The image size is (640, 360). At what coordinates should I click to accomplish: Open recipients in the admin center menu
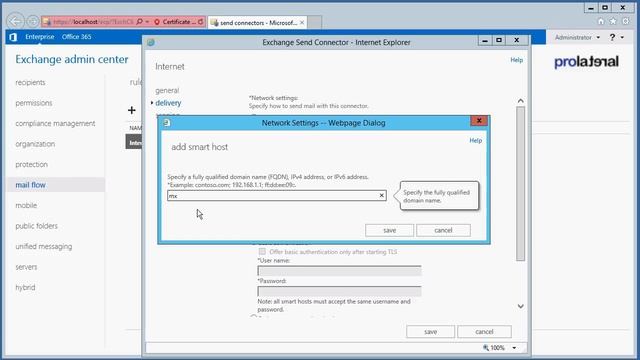click(x=30, y=82)
